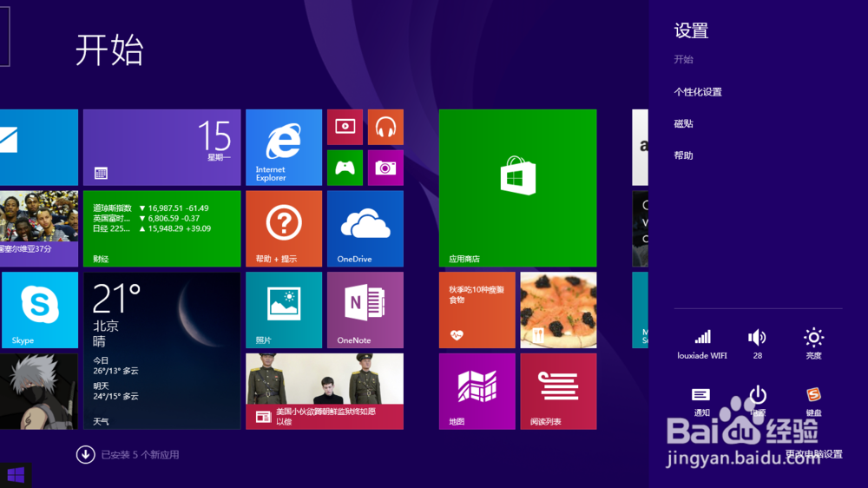
Task: Open the health article tile 秋季吃10种瘦腹食物
Action: (477, 310)
